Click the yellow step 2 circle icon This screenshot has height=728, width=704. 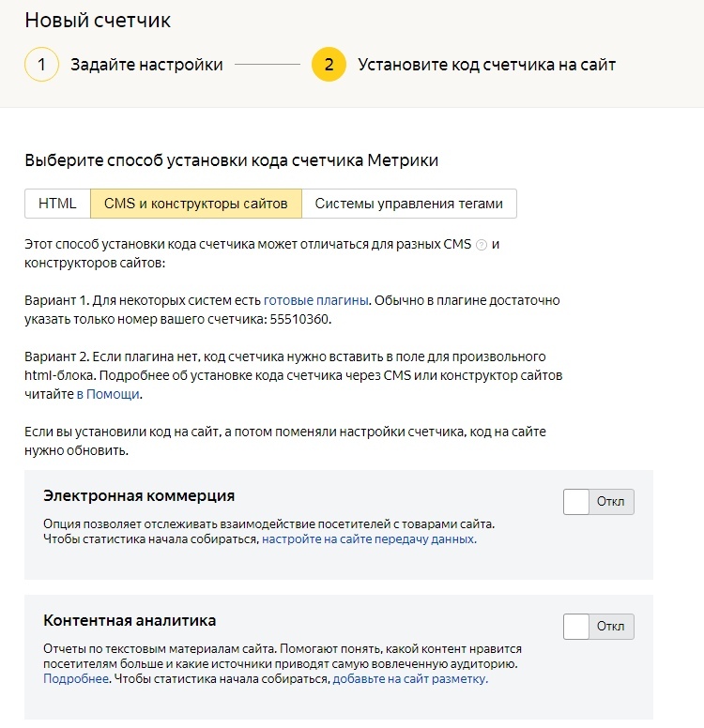tap(329, 65)
